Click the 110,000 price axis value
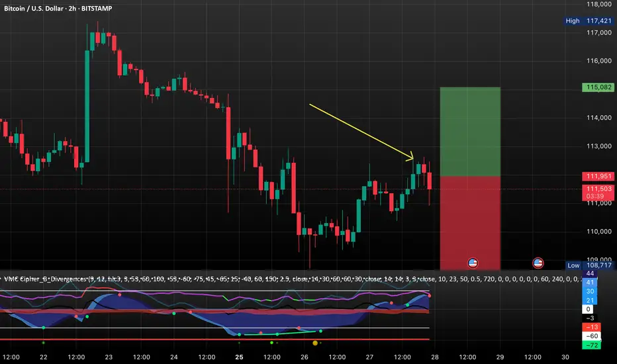Viewport: 617px width, 364px height. pos(599,232)
